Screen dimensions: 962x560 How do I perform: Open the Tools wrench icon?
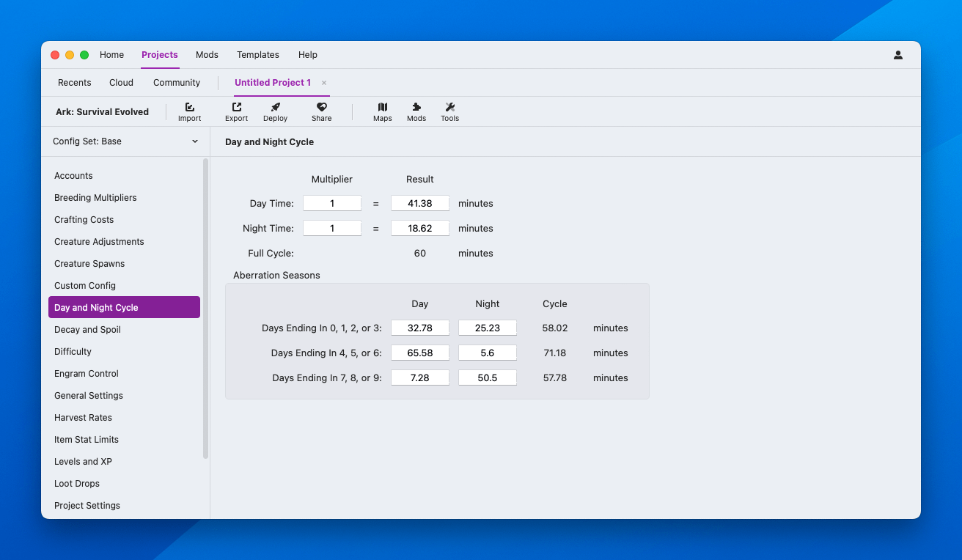tap(449, 111)
